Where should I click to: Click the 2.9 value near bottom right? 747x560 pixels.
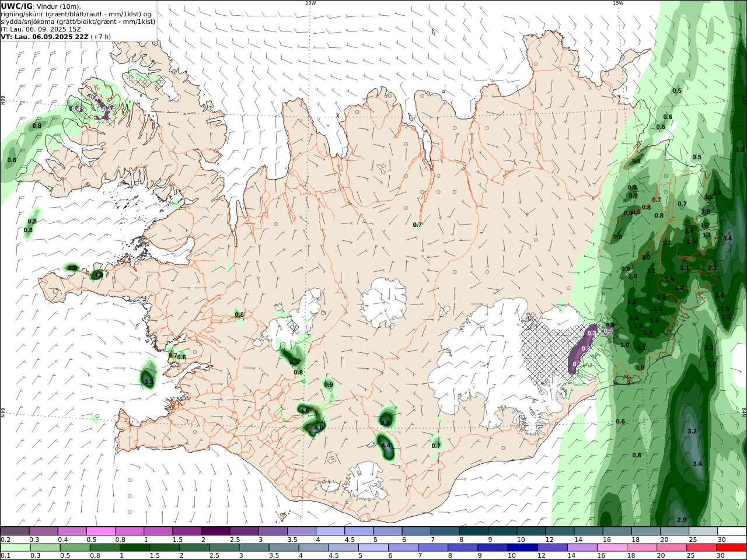coord(681,520)
